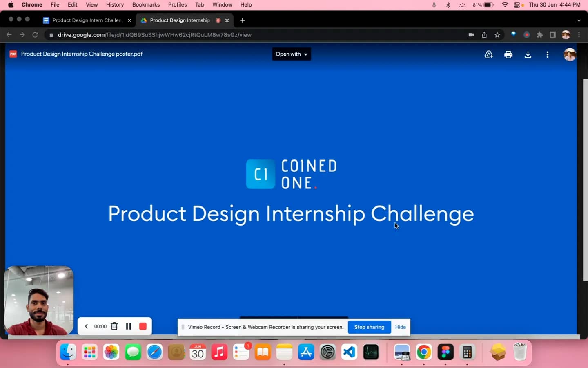Open Chrome's three-dot customize menu
The image size is (588, 368).
click(579, 35)
